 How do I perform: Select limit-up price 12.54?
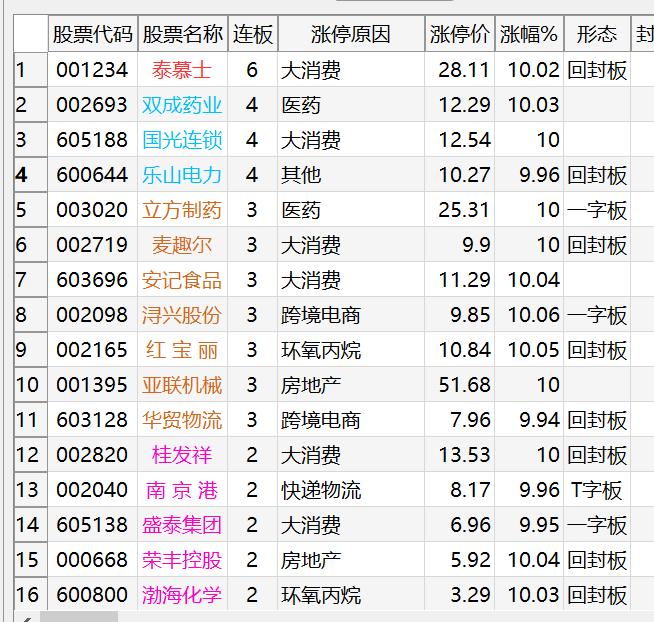click(x=464, y=140)
